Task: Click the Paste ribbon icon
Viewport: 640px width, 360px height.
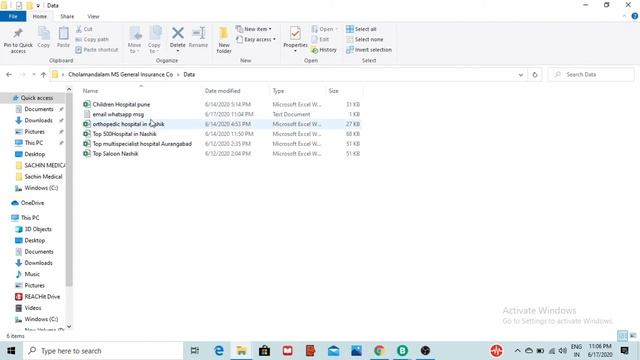Action: point(63,38)
